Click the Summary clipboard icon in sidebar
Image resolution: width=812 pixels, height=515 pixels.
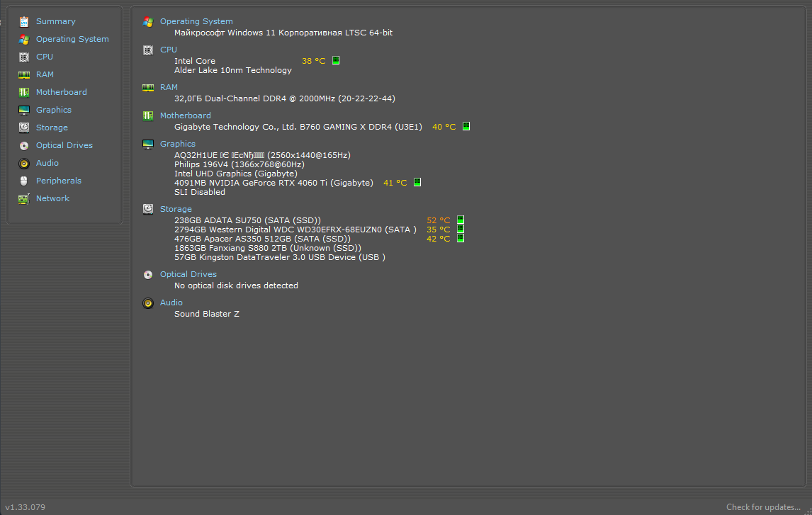click(x=24, y=22)
